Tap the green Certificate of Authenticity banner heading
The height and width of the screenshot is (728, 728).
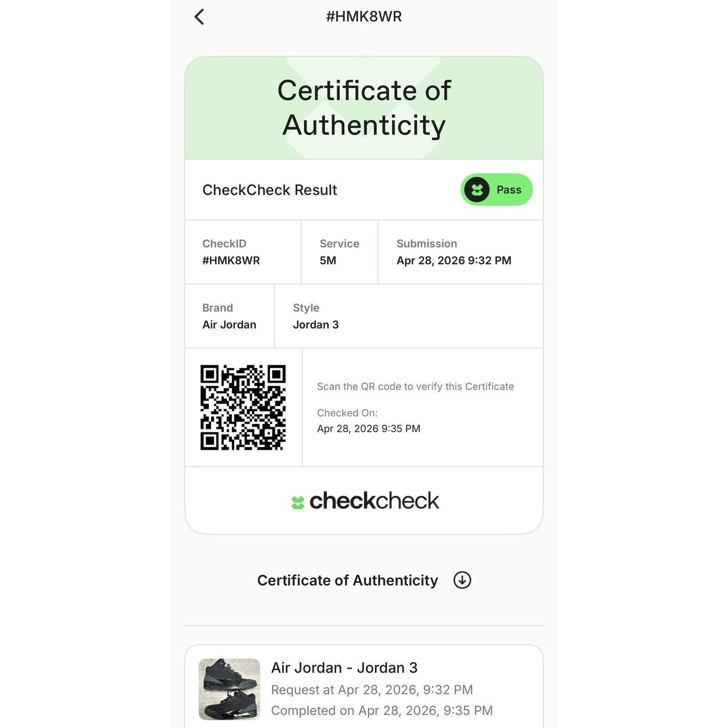click(x=364, y=108)
